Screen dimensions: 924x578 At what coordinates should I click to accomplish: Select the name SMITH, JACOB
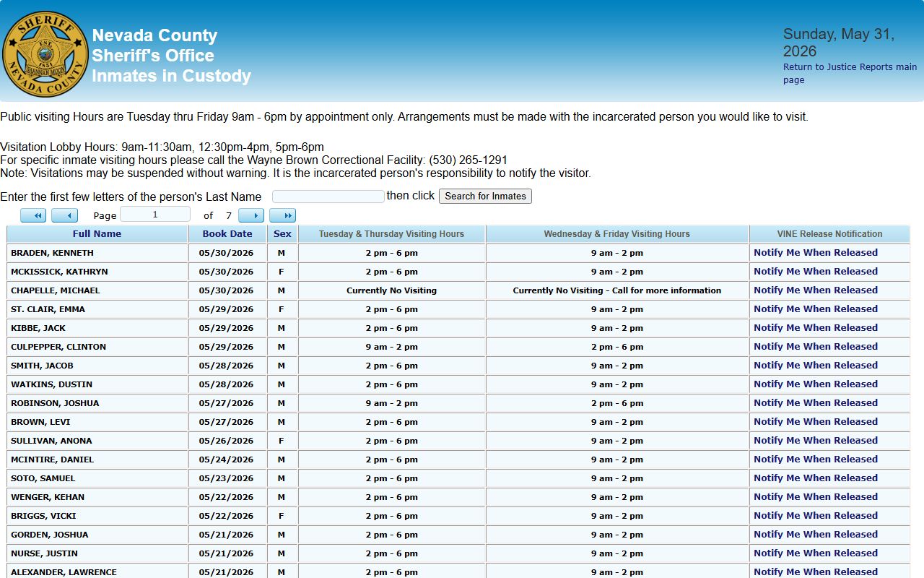(42, 366)
